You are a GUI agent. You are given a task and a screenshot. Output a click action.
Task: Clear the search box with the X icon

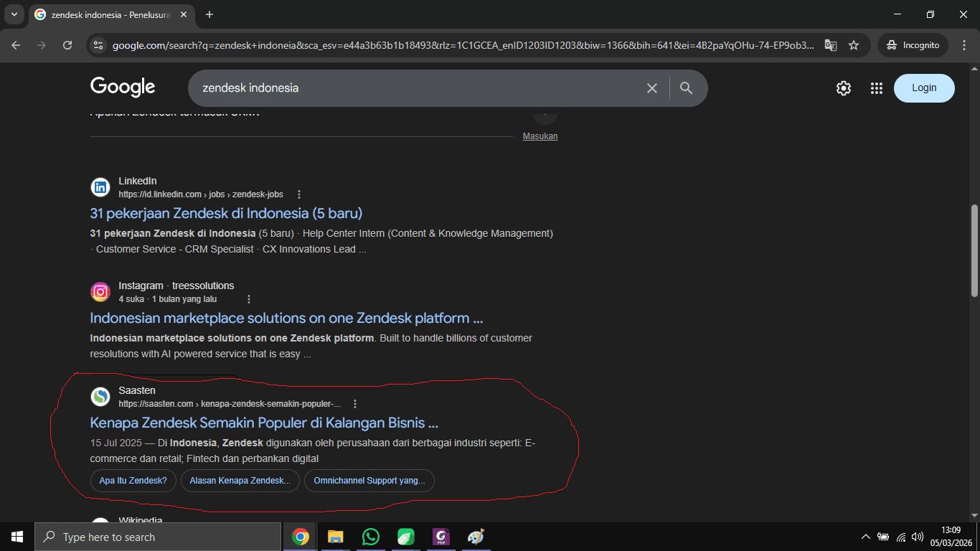coord(652,88)
